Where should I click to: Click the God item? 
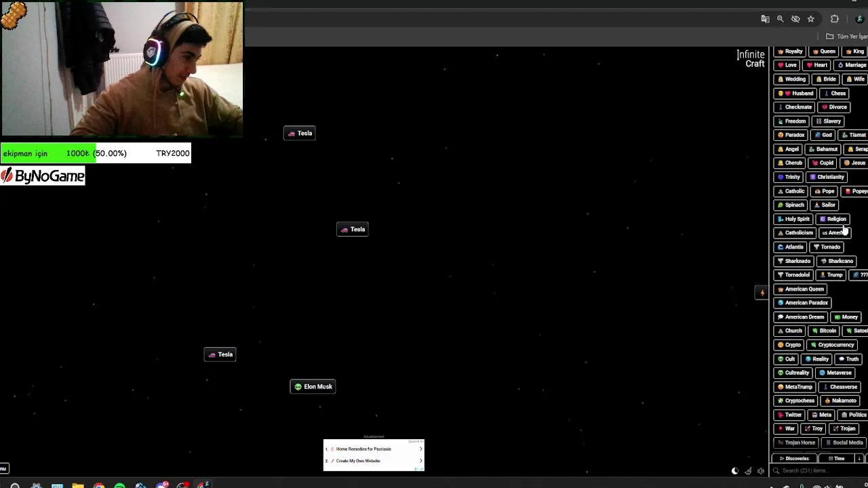point(823,135)
